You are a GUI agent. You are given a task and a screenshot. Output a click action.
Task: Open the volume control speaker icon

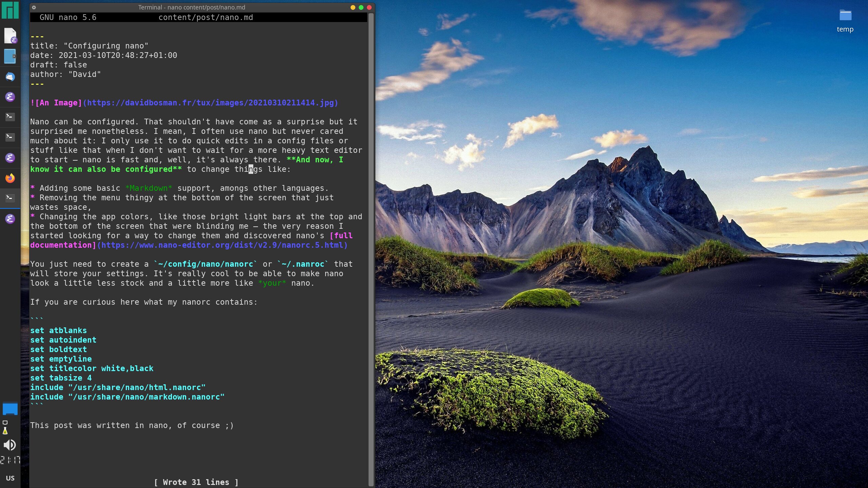(10, 445)
